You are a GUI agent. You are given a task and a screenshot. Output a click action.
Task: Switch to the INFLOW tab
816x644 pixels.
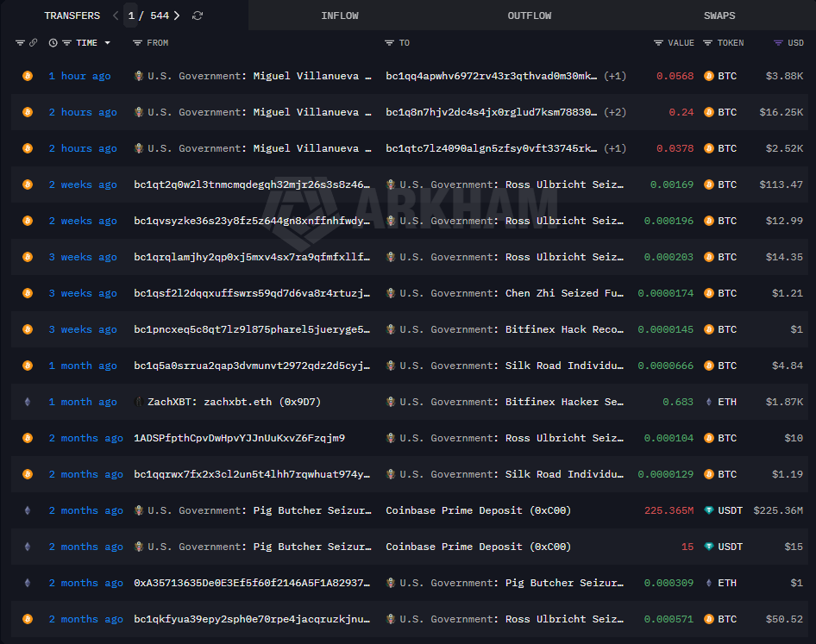[339, 16]
